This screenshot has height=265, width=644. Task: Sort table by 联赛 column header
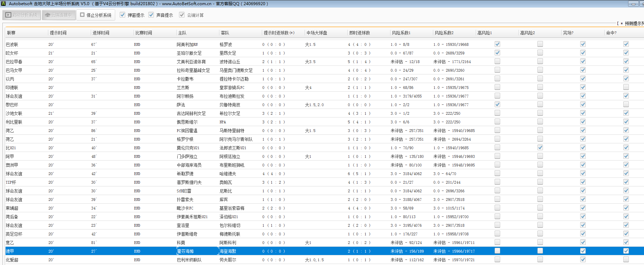point(11,33)
